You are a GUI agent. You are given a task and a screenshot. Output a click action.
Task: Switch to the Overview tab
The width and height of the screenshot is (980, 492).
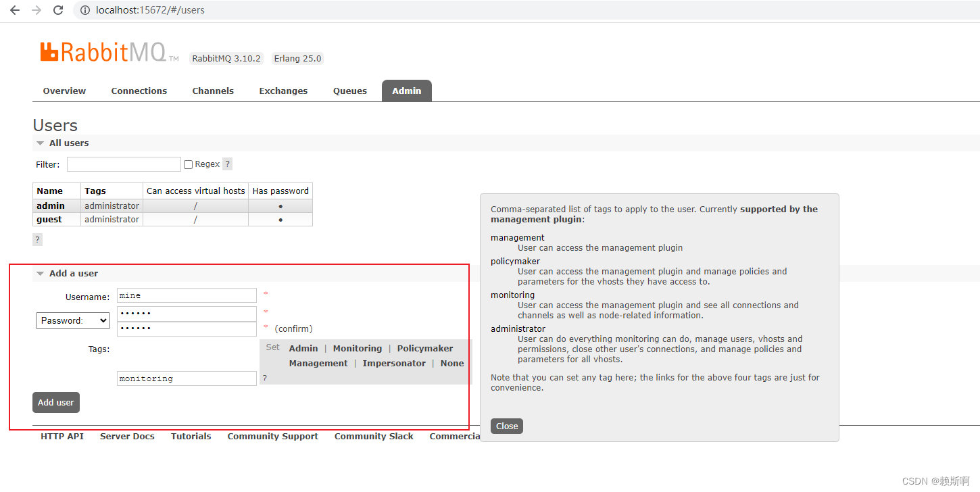64,91
